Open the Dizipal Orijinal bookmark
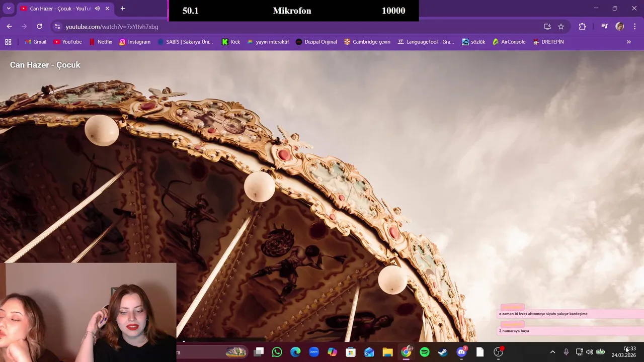Viewport: 644px width, 362px height. point(316,42)
